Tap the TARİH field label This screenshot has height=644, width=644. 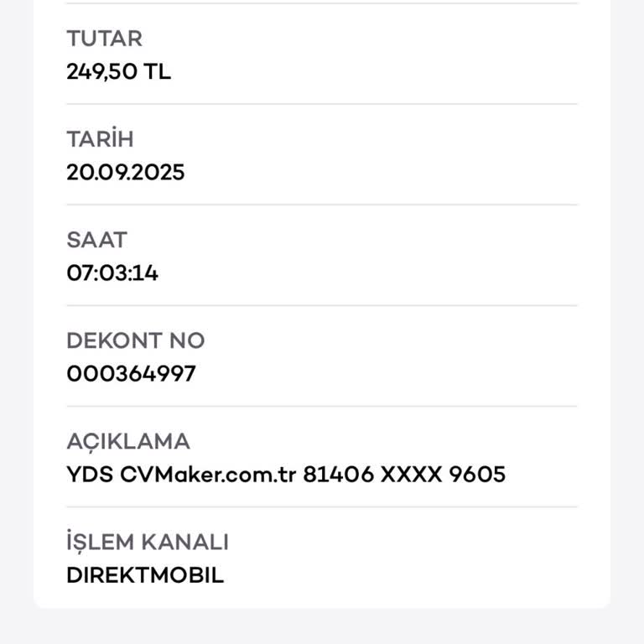tap(100, 139)
